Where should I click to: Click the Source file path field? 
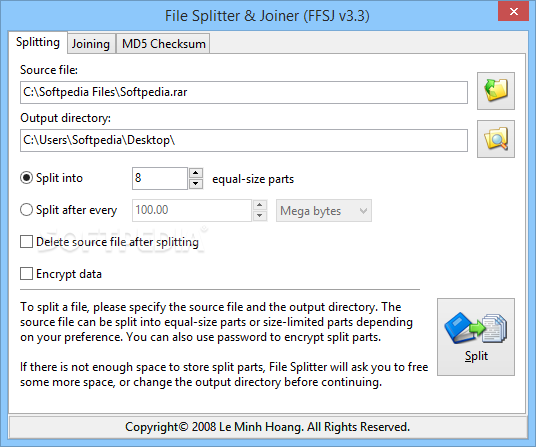(244, 92)
